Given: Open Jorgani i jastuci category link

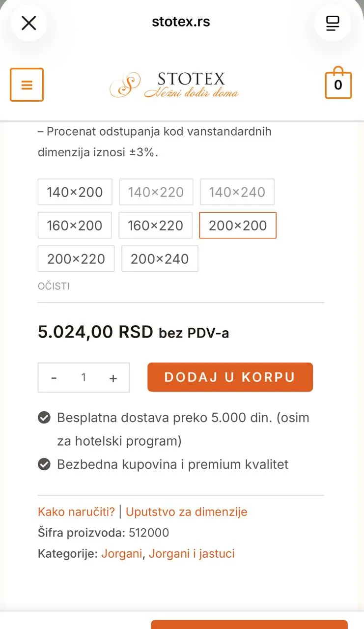Looking at the screenshot, I should coord(192,554).
